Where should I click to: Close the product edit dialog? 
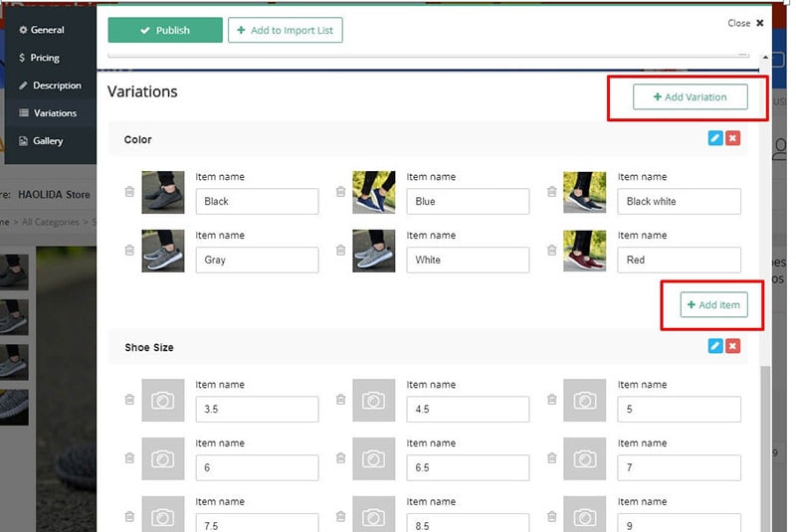[x=745, y=23]
